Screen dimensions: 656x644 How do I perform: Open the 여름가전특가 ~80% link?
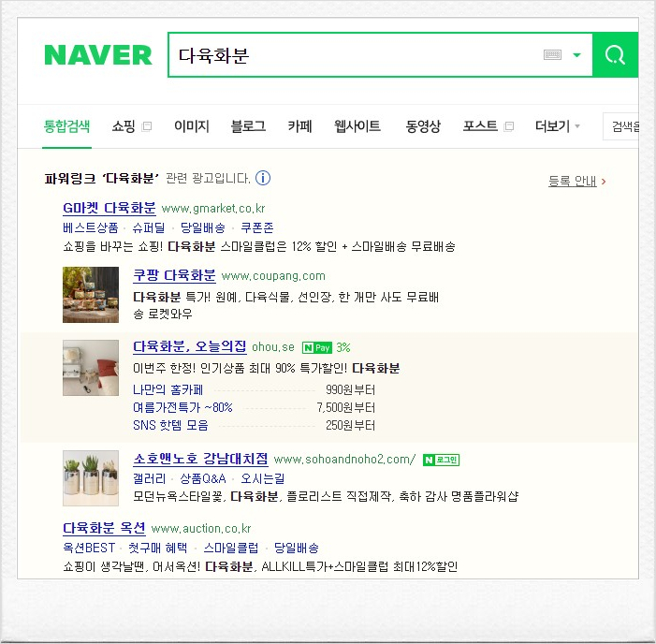(x=182, y=407)
